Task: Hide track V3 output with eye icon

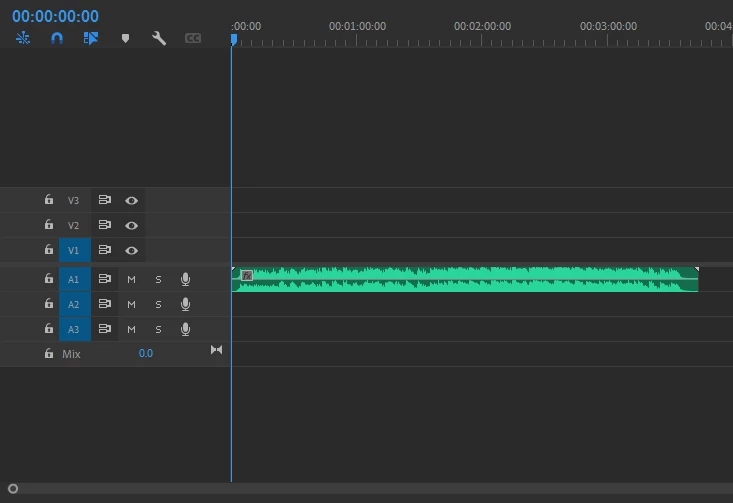Action: (x=131, y=201)
